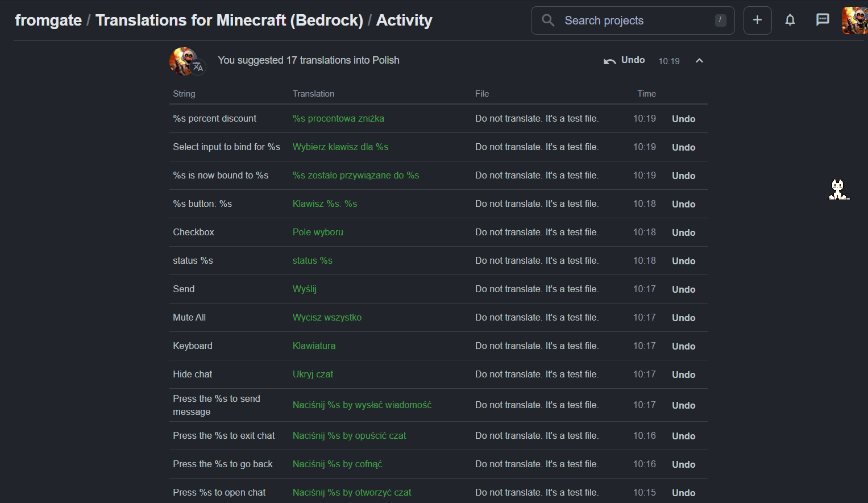
Task: Click translation 'Naciśnij %s by wysłać wiadomość'
Action: click(362, 405)
